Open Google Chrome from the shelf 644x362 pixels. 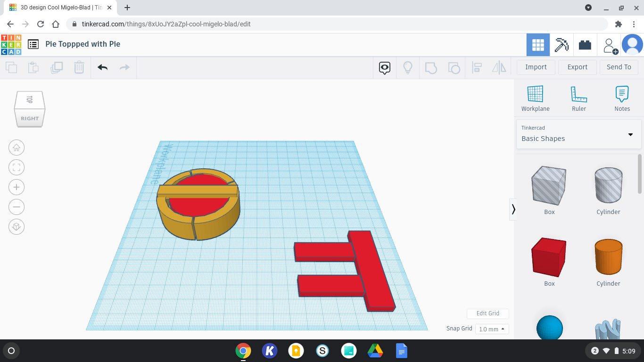pyautogui.click(x=243, y=351)
